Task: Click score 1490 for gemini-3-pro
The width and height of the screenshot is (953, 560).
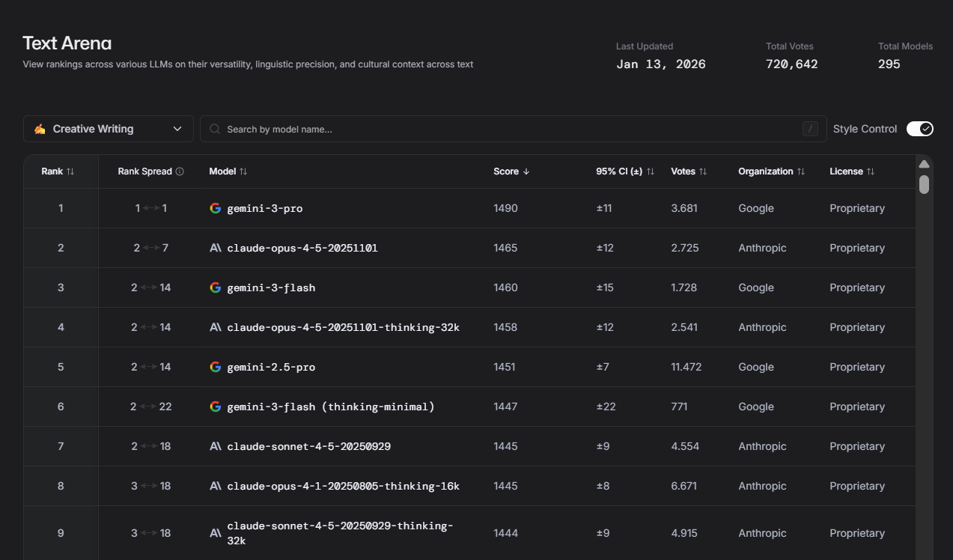Action: click(x=505, y=208)
